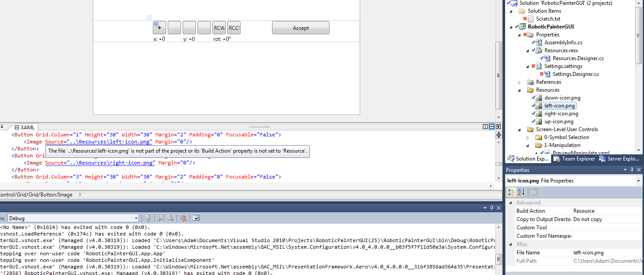The height and width of the screenshot is (275, 644).
Task: Collapse the Advanced property category
Action: (x=510, y=203)
